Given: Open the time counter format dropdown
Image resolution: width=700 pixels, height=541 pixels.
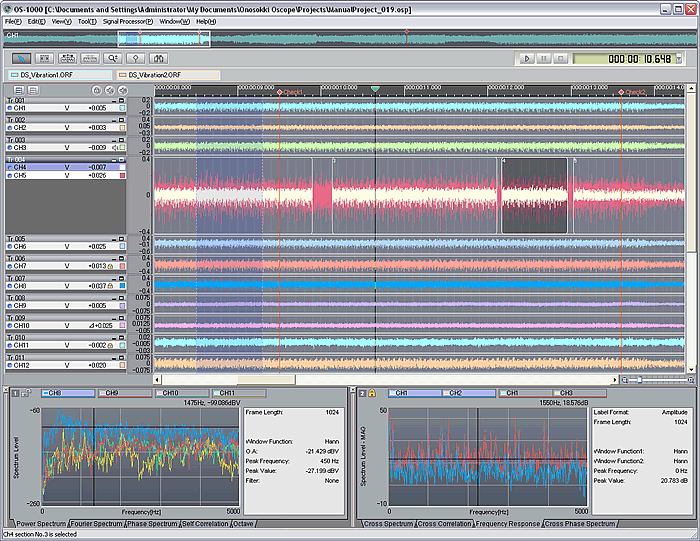Looking at the screenshot, I should [x=679, y=58].
